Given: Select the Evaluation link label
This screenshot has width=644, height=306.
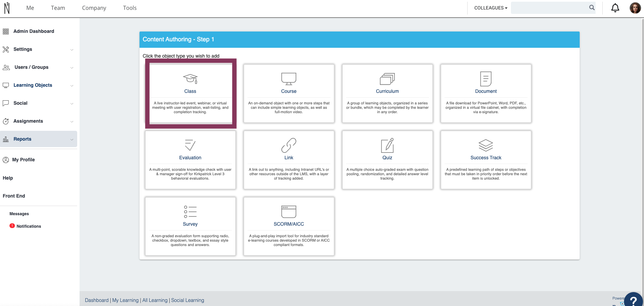Looking at the screenshot, I should [x=190, y=158].
